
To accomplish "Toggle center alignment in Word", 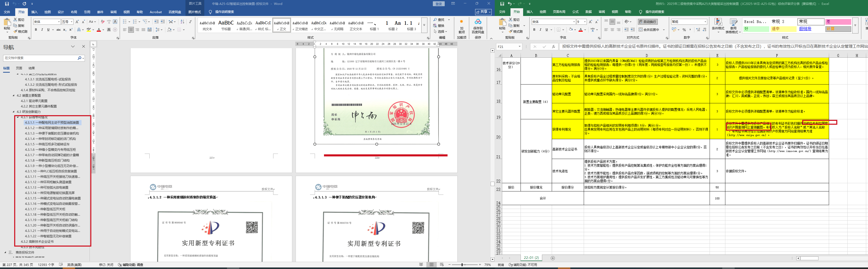I will pyautogui.click(x=131, y=30).
